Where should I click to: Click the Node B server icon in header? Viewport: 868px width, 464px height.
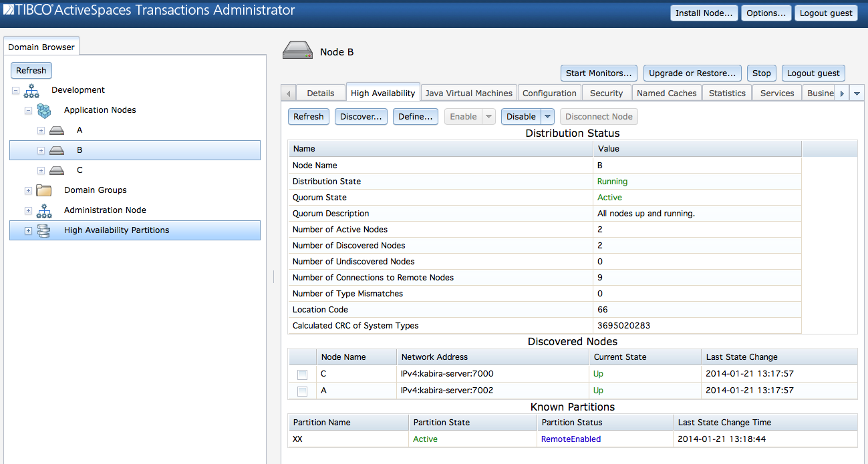click(x=297, y=50)
